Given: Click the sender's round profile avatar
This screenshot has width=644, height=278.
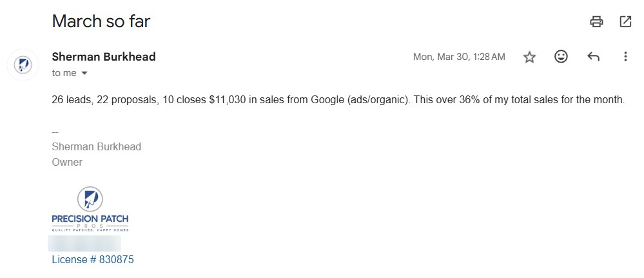Looking at the screenshot, I should (x=23, y=65).
